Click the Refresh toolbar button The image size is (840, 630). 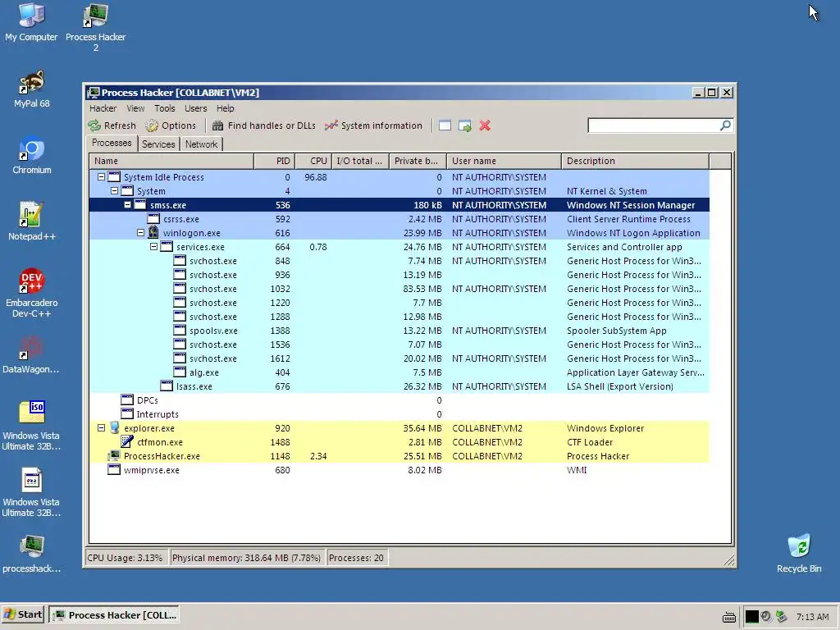(112, 126)
